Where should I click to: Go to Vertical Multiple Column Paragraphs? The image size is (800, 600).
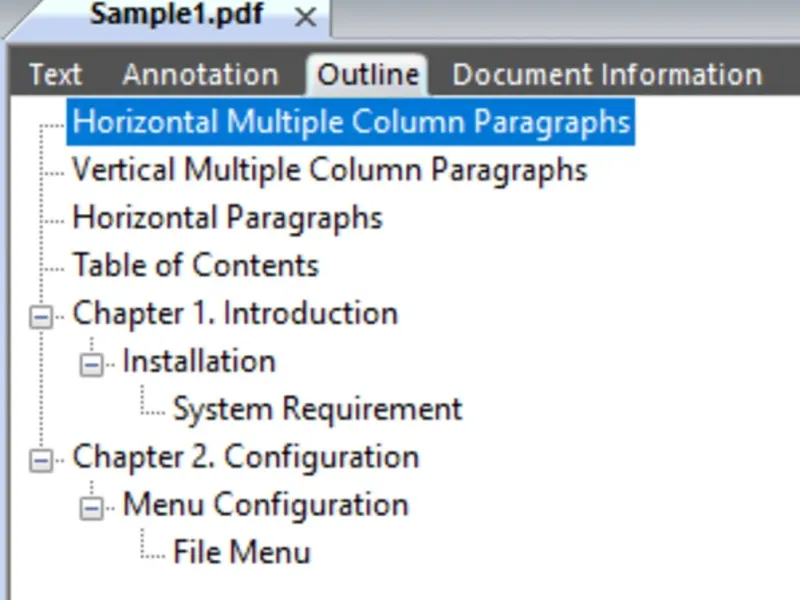pos(329,170)
